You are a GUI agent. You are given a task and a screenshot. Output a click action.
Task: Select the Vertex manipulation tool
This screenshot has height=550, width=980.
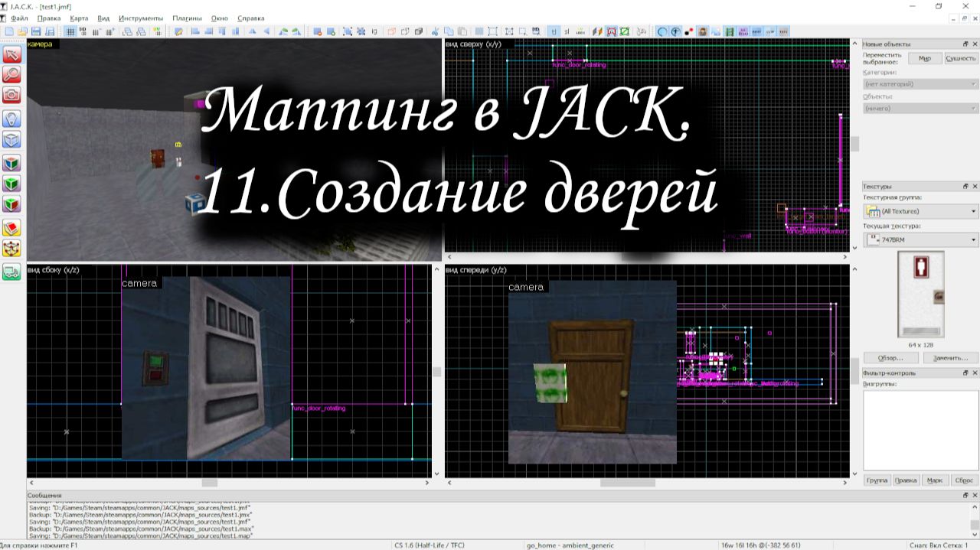(11, 249)
